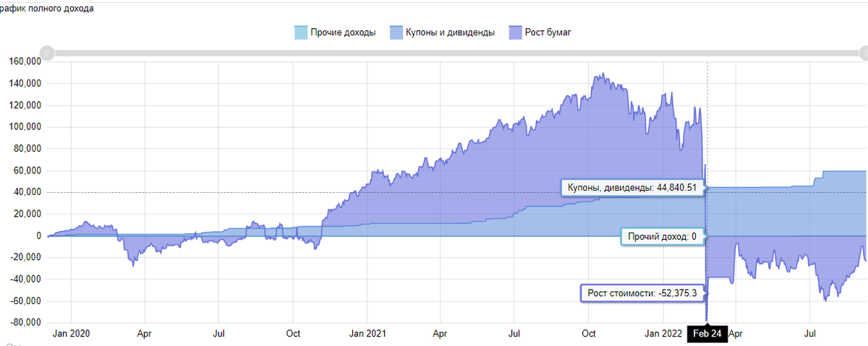
Task: Click the -40,000 value axis label
Action: click(25, 280)
